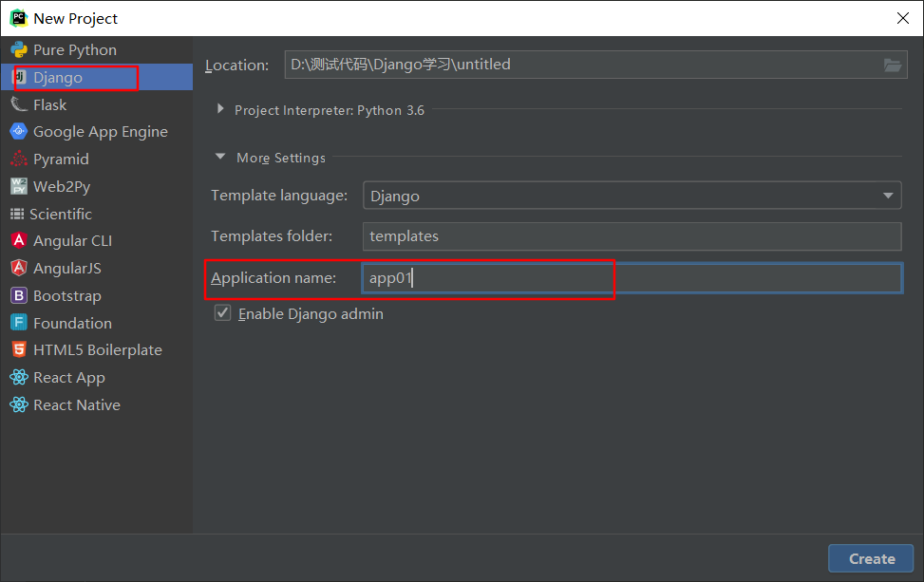Pick the Scientific label
The width and height of the screenshot is (924, 582).
[61, 214]
